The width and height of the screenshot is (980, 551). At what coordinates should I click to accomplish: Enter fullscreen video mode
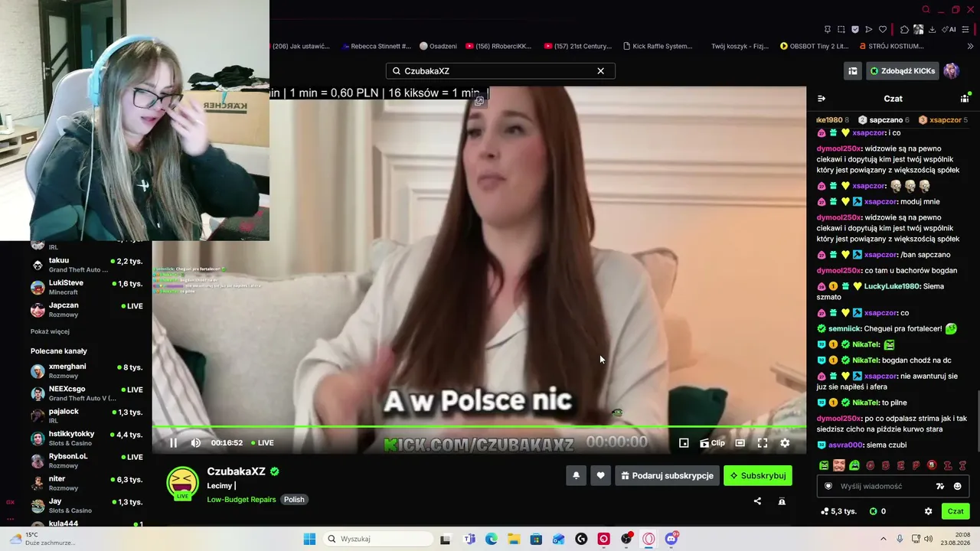tap(763, 442)
